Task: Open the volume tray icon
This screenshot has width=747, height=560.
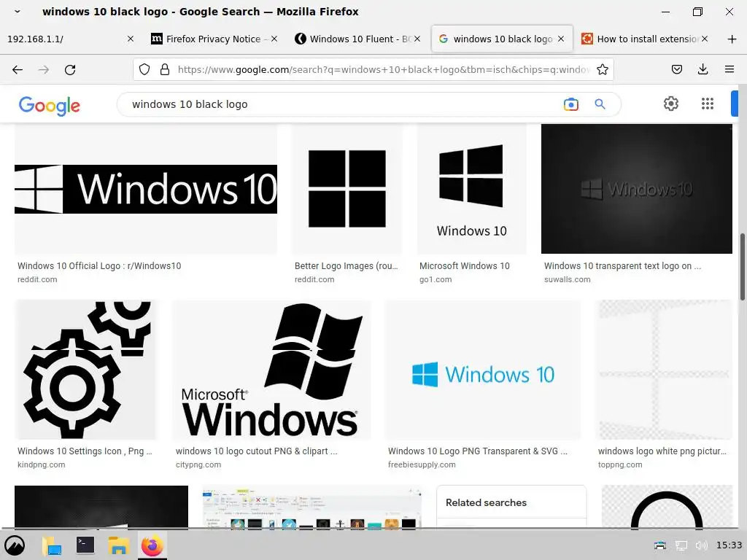Action: pos(701,545)
